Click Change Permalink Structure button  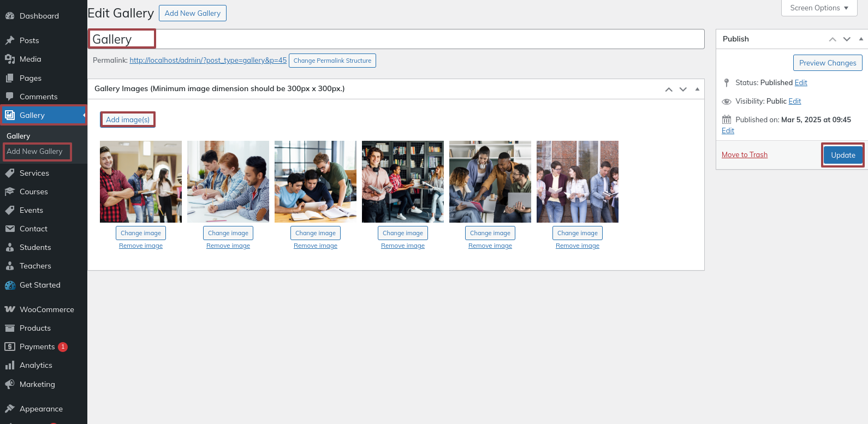[332, 61]
